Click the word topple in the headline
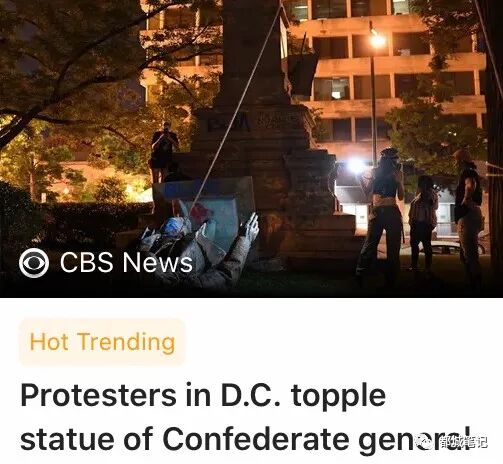The image size is (503, 464). (338, 396)
